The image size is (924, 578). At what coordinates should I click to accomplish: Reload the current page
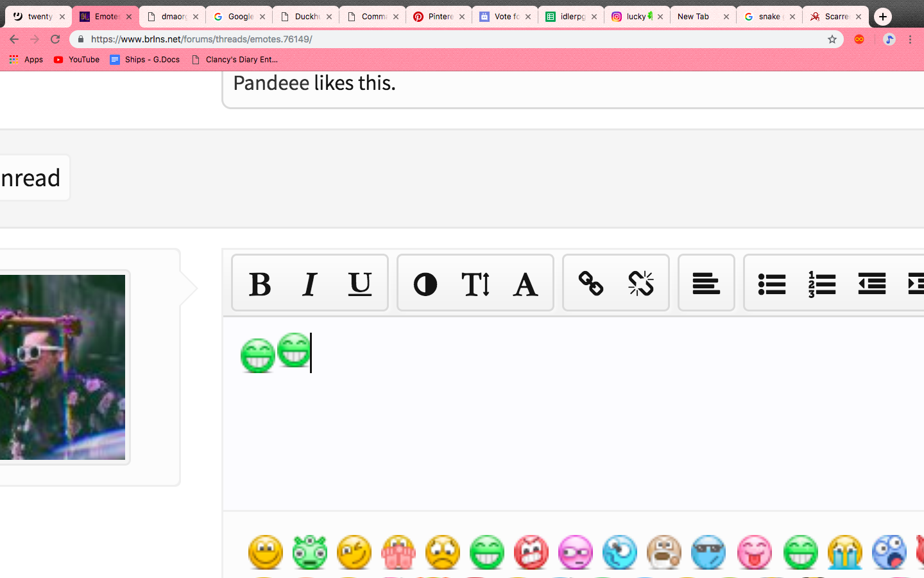click(x=55, y=39)
